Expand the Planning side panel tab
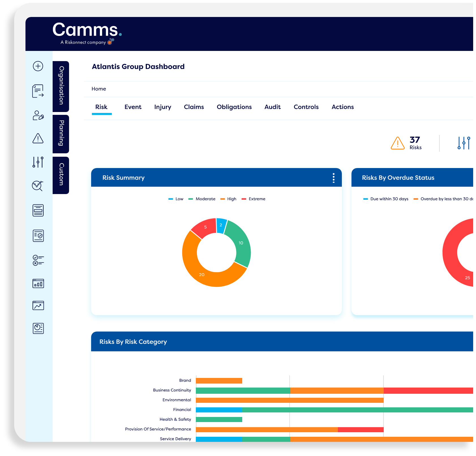The width and height of the screenshot is (476, 456). (61, 134)
